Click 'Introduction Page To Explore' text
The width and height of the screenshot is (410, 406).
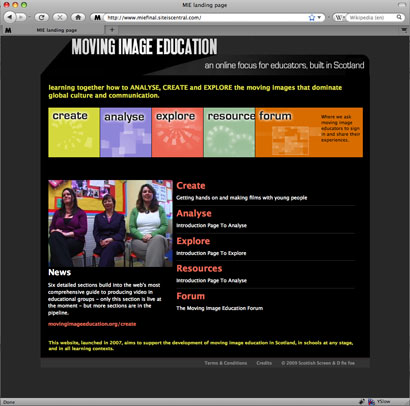[211, 253]
